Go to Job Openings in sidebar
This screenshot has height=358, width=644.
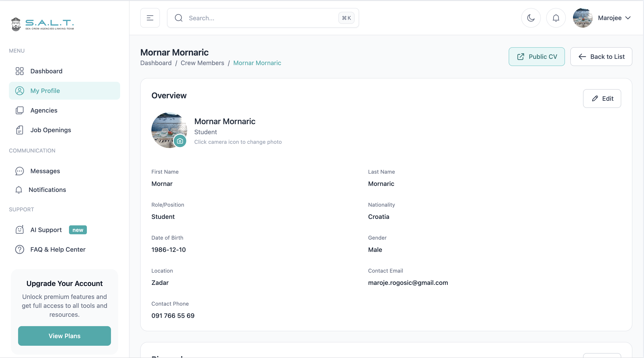(x=50, y=130)
